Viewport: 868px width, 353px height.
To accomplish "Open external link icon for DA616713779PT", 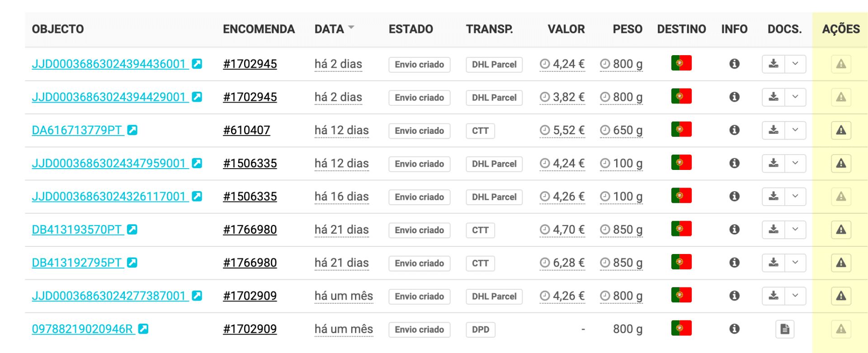I will pyautogui.click(x=132, y=130).
